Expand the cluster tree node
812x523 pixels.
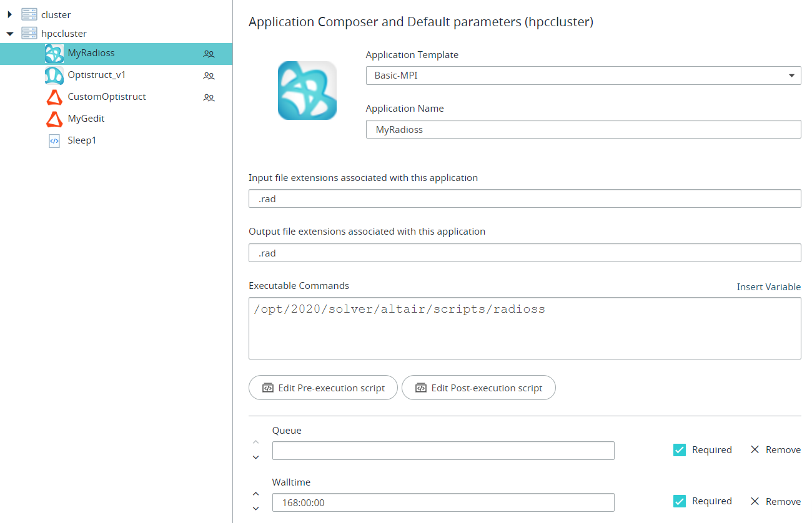(9, 14)
